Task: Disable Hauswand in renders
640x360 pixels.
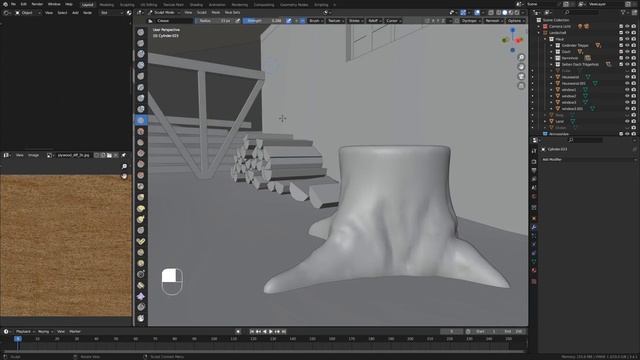Action: click(x=634, y=77)
